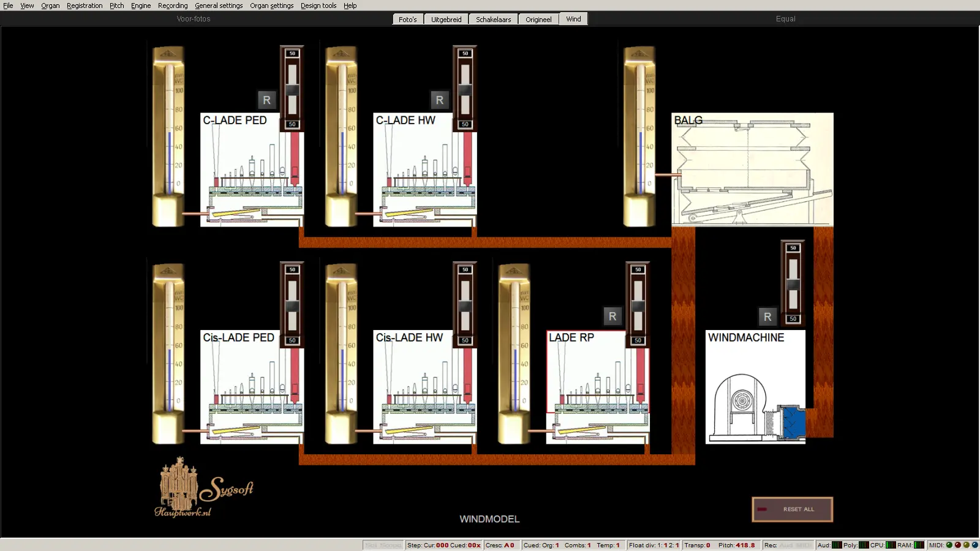Click the C-LADE PED slider handle
This screenshot has height=551, width=980.
pyautogui.click(x=292, y=90)
